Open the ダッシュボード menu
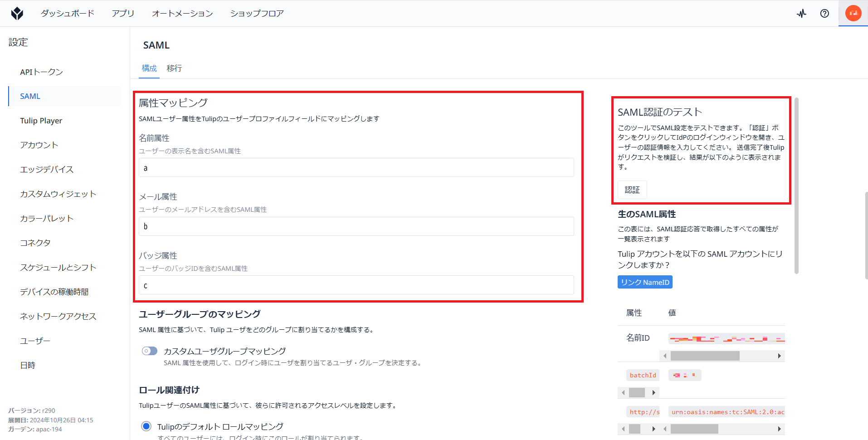This screenshot has width=868, height=440. click(x=68, y=13)
